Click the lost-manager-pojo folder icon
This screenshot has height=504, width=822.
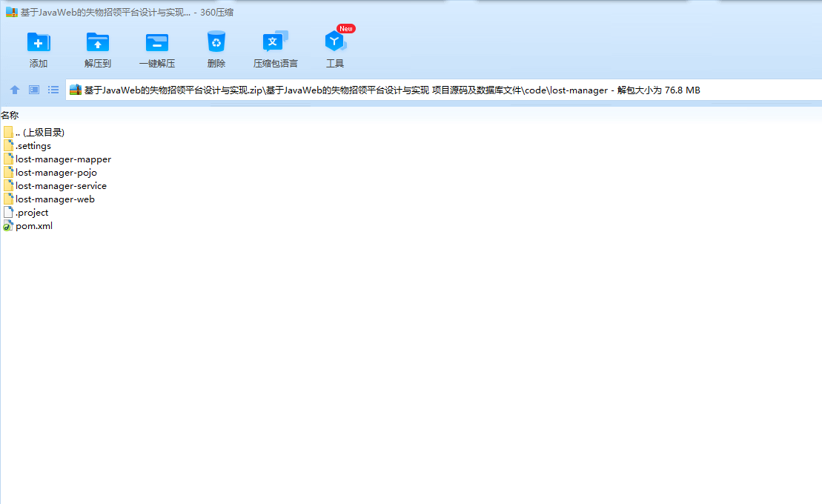8,173
